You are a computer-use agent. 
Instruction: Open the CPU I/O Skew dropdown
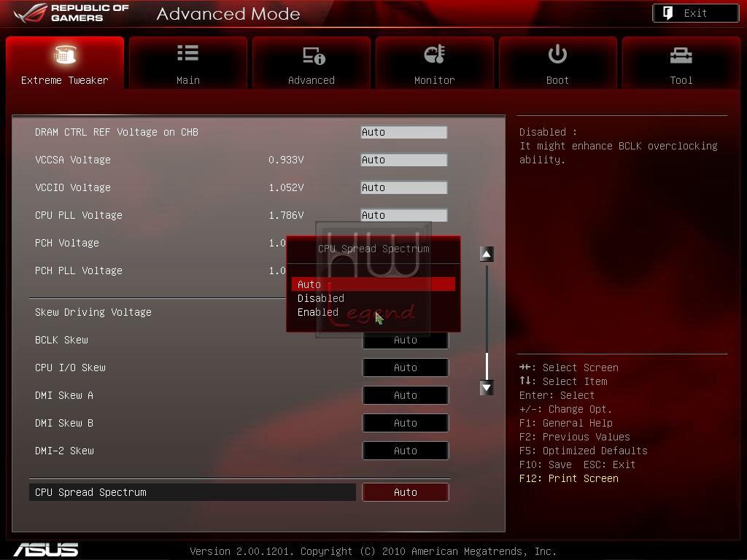pos(406,367)
